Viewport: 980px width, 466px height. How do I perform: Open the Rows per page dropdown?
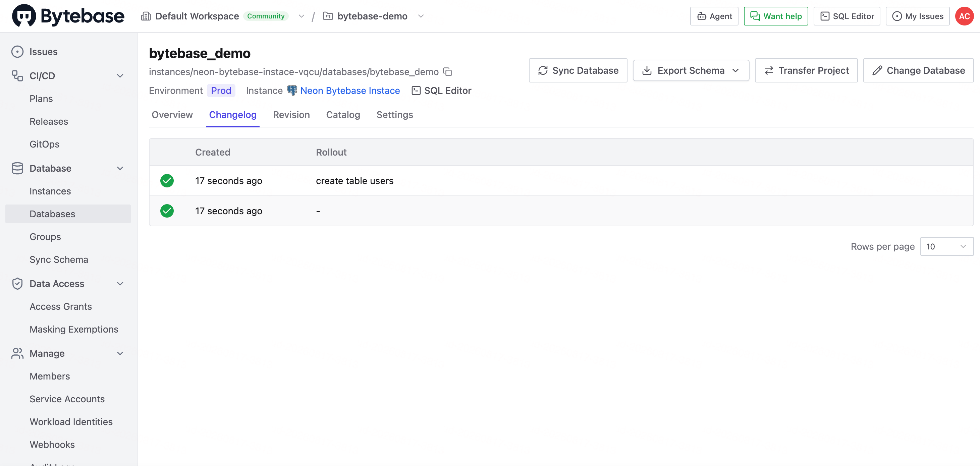[x=946, y=246]
